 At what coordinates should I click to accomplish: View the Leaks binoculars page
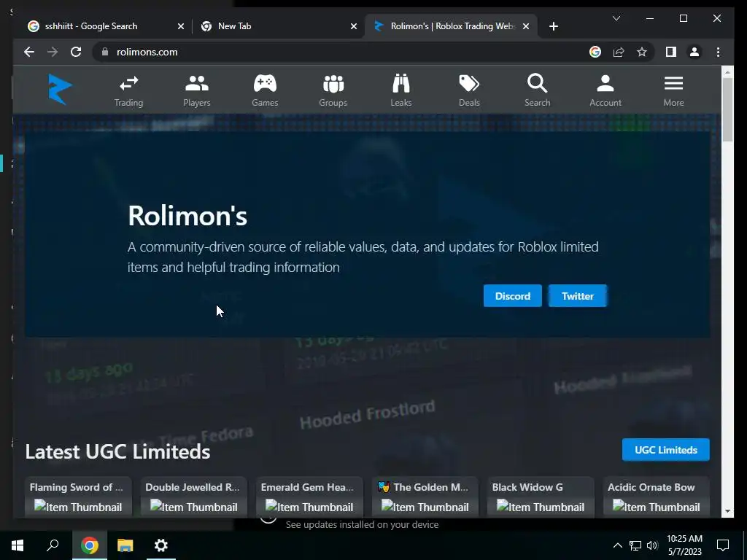(401, 90)
